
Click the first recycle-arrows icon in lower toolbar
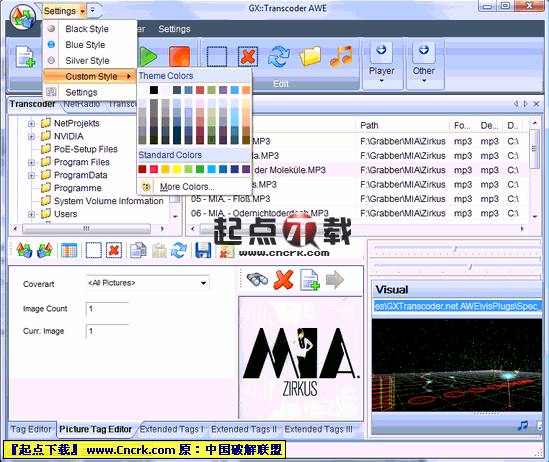point(24,250)
